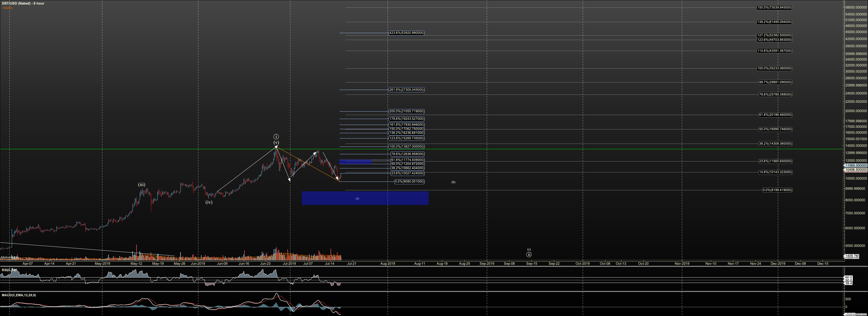Click the 23.6%(11565.650000) projection label
868x316 pixels.
775,161
